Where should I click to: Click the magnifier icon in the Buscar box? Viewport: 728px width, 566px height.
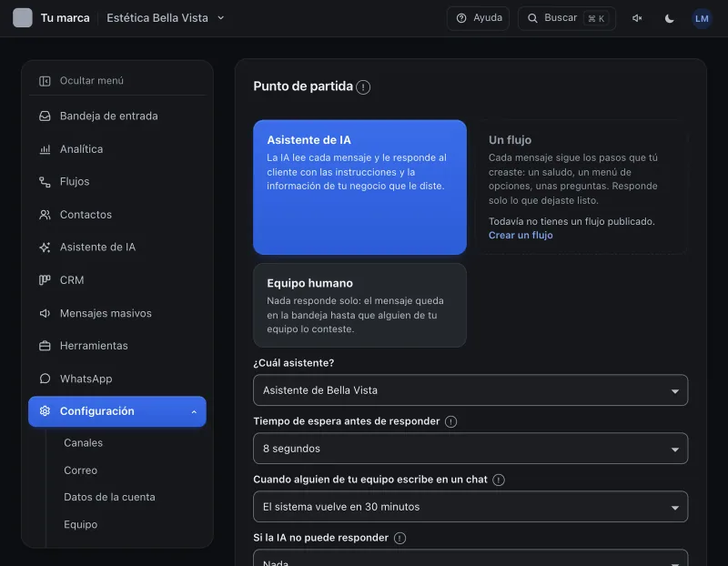pos(532,18)
